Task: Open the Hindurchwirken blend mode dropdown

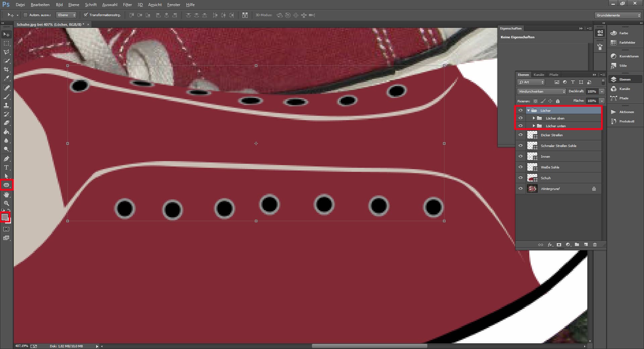Action: [x=541, y=92]
